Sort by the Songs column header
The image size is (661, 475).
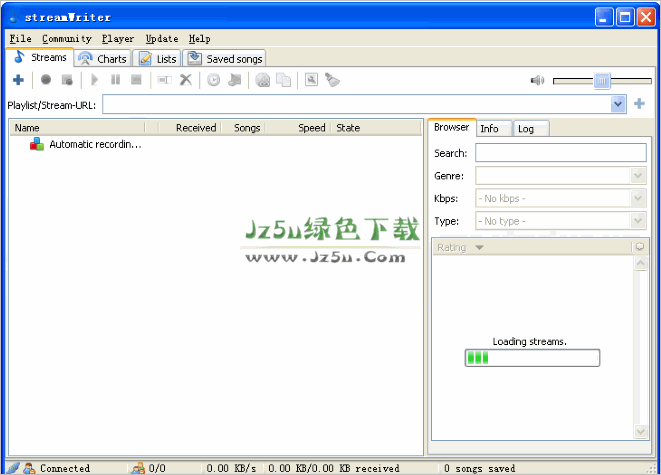click(244, 128)
